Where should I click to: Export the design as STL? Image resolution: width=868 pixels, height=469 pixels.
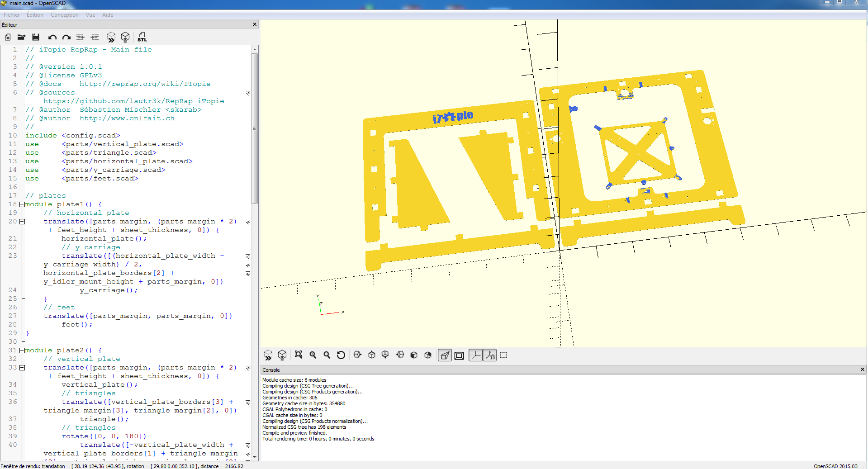click(142, 37)
